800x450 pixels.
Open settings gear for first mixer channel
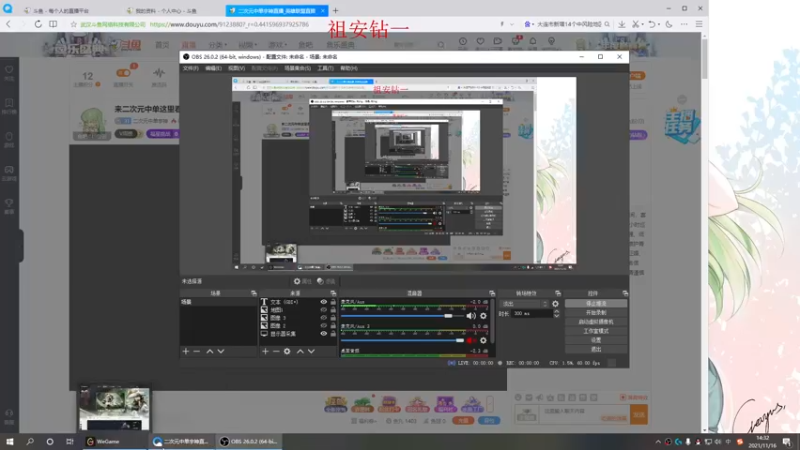point(483,316)
